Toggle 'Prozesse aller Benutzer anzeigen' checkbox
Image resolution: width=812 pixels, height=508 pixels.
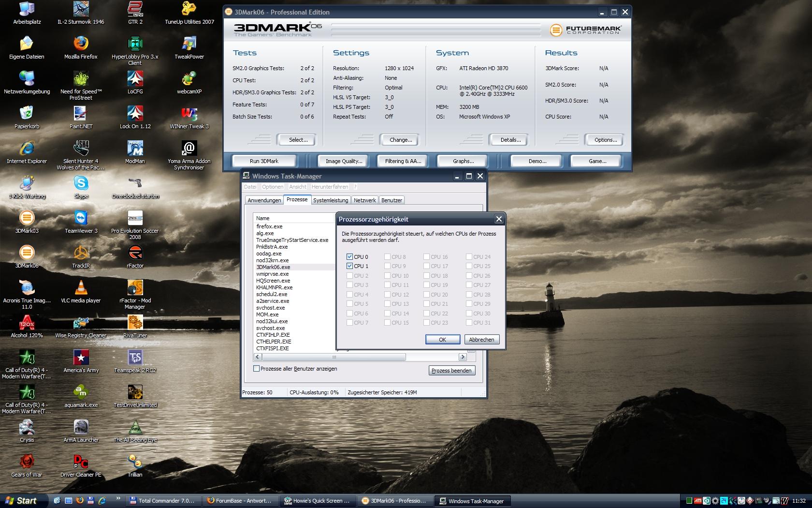point(256,369)
